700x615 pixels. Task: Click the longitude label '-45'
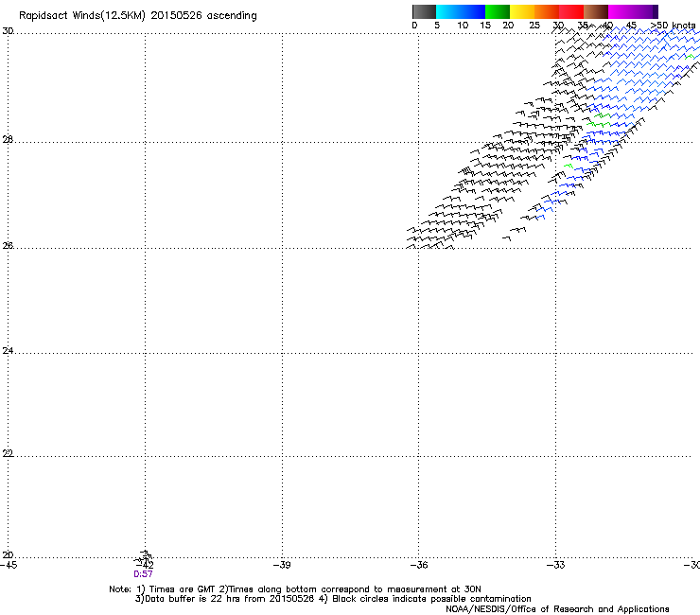(x=9, y=565)
